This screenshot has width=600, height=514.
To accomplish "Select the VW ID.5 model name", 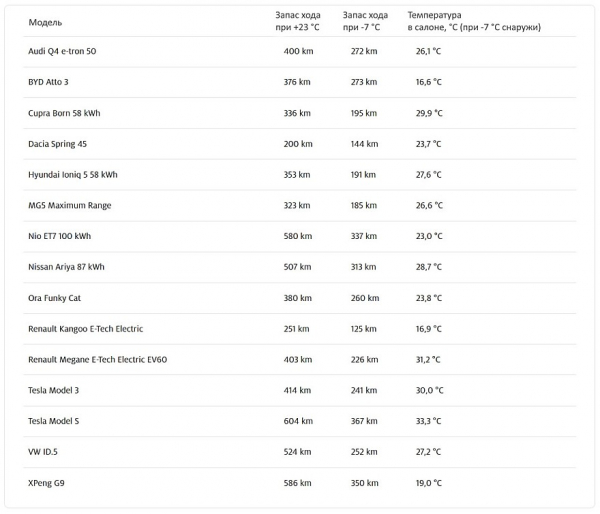I will coord(43,452).
